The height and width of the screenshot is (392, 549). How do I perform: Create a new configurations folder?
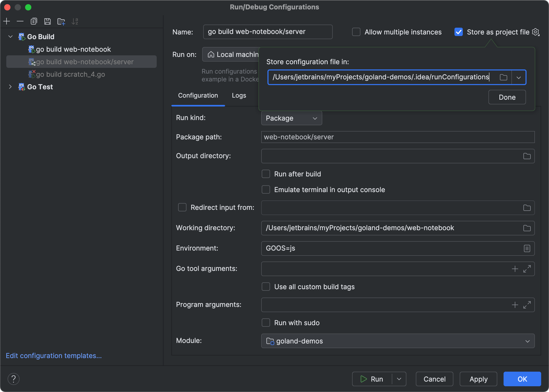(x=61, y=21)
